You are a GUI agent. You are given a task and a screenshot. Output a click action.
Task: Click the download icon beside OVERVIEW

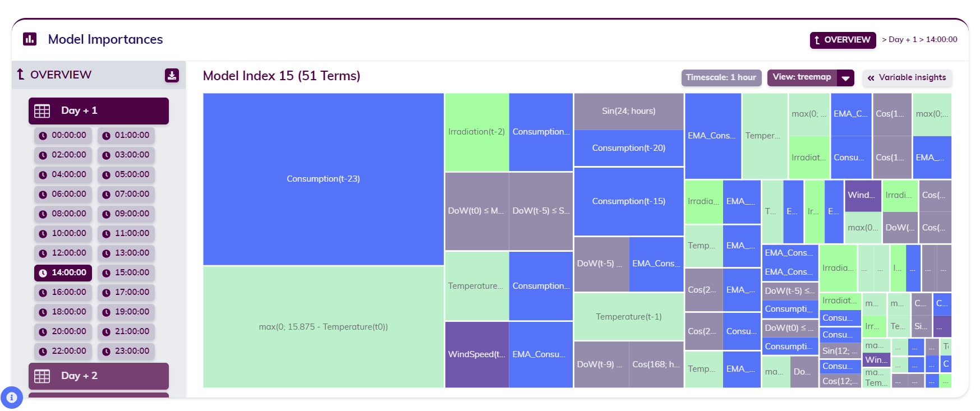172,75
